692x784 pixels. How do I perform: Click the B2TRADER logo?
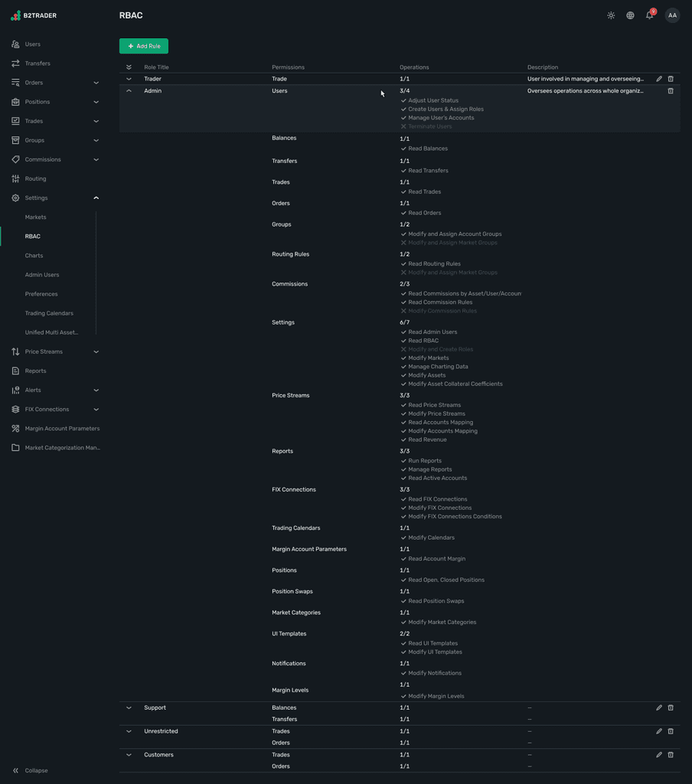point(34,15)
